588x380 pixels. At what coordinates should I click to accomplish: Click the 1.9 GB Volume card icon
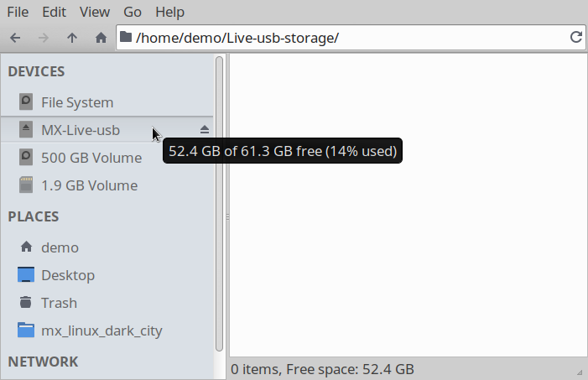tap(26, 185)
